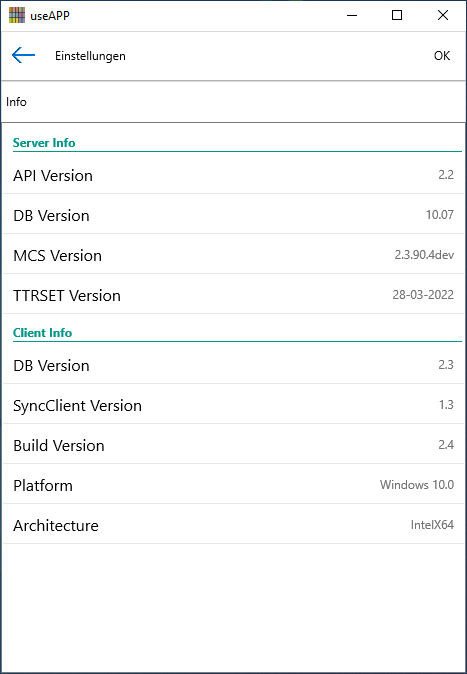The image size is (467, 674).
Task: Click the Client Info section heading
Action: click(42, 333)
